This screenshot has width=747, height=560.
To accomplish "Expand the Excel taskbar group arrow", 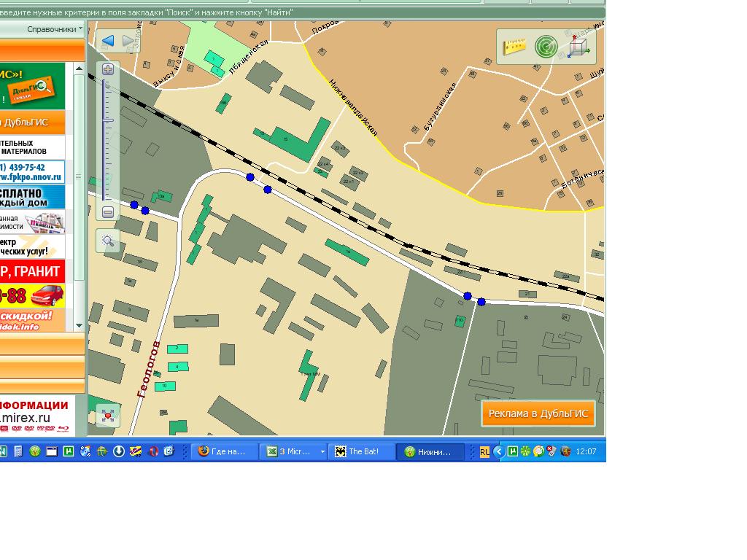I will click(x=322, y=452).
